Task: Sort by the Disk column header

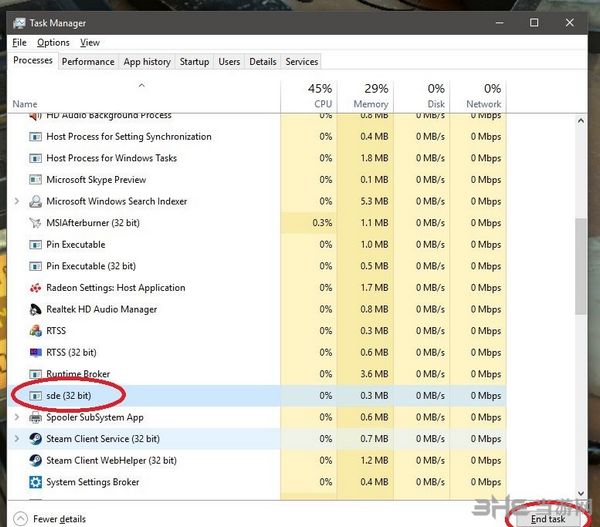Action: pyautogui.click(x=422, y=96)
